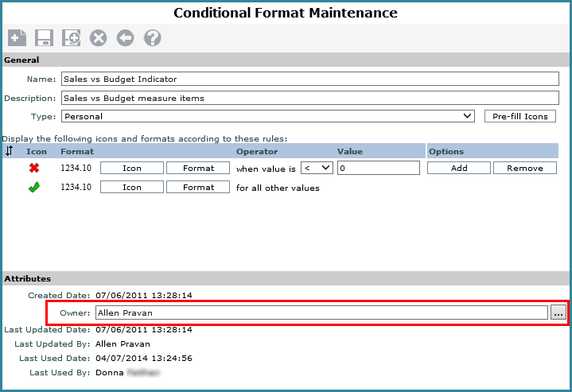The height and width of the screenshot is (392, 572).
Task: Open the Type dropdown showing Personal
Action: [x=268, y=116]
